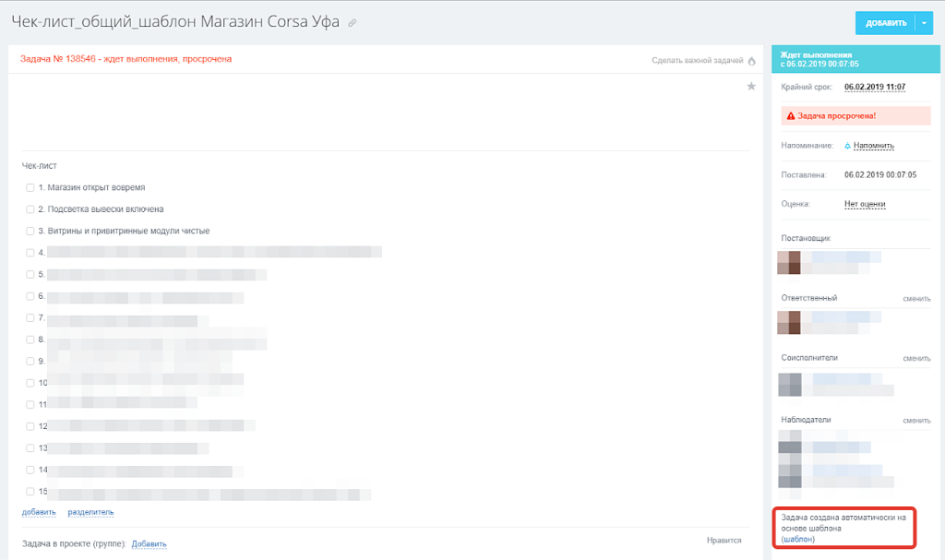Open the шаблон template link

798,539
